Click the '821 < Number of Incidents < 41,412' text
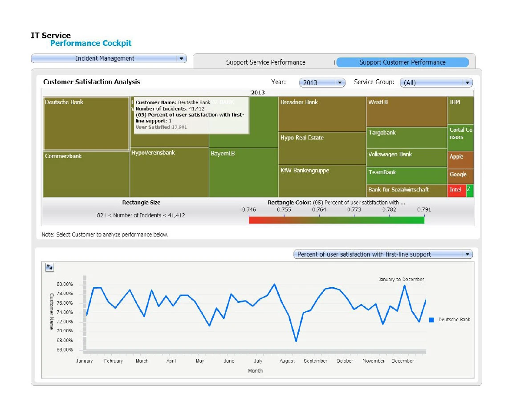512x420 pixels. pyautogui.click(x=141, y=215)
